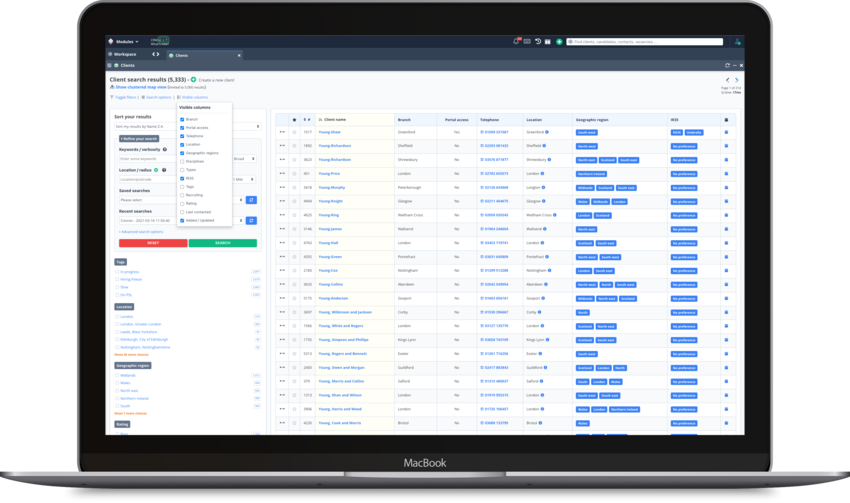The height and width of the screenshot is (503, 850).
Task: Uncheck IR35 in Visible columns
Action: tap(182, 178)
